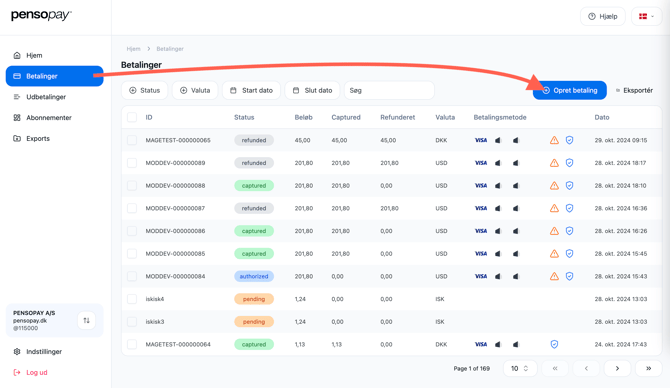
Task: Click the PENSOPAY A/S account card
Action: click(x=54, y=320)
